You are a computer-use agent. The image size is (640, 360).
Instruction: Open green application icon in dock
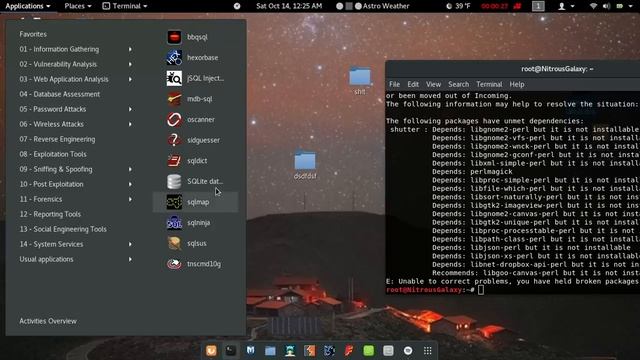pos(368,351)
